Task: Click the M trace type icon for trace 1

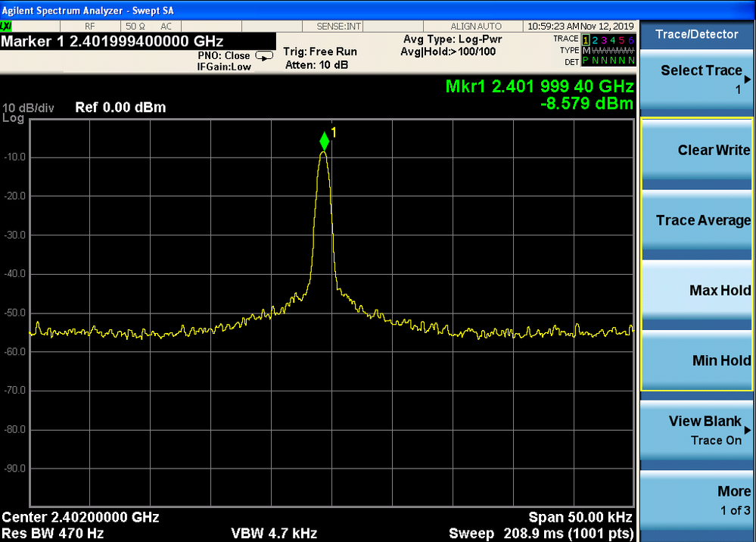Action: pyautogui.click(x=586, y=50)
